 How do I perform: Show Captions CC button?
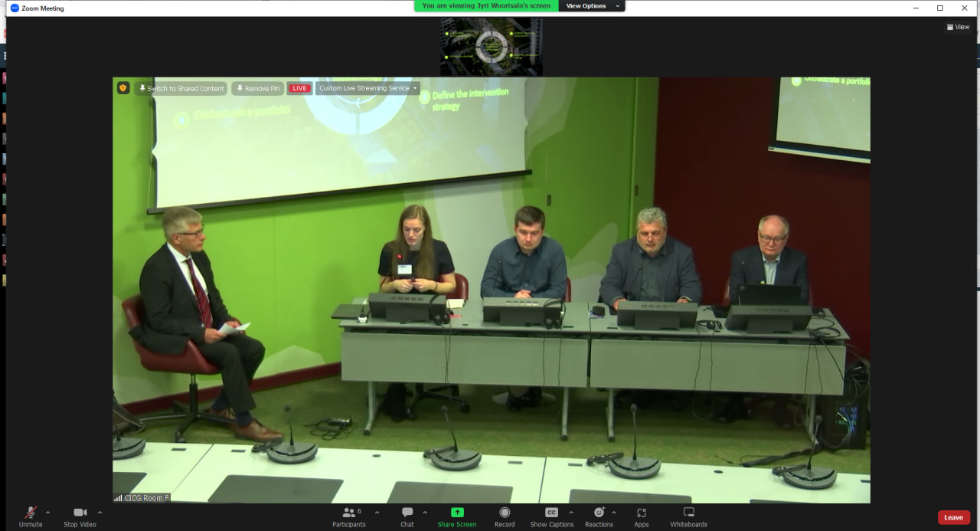pos(551,516)
